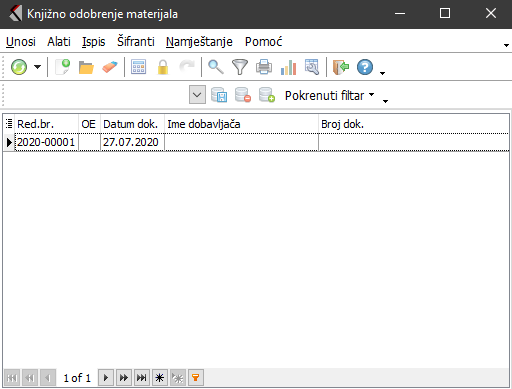Open the Alati menu
The height and width of the screenshot is (389, 512).
pyautogui.click(x=59, y=42)
